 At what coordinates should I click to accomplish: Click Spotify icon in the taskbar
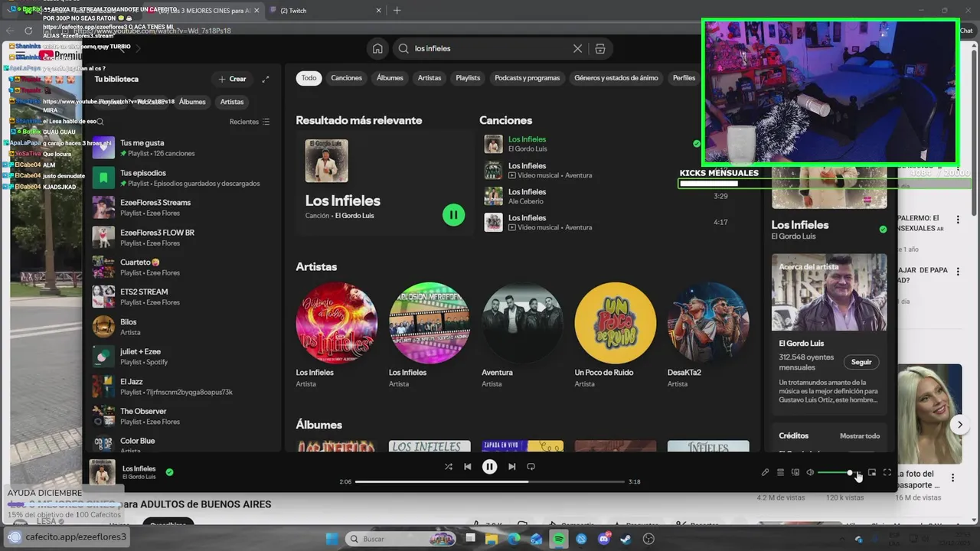(x=559, y=539)
